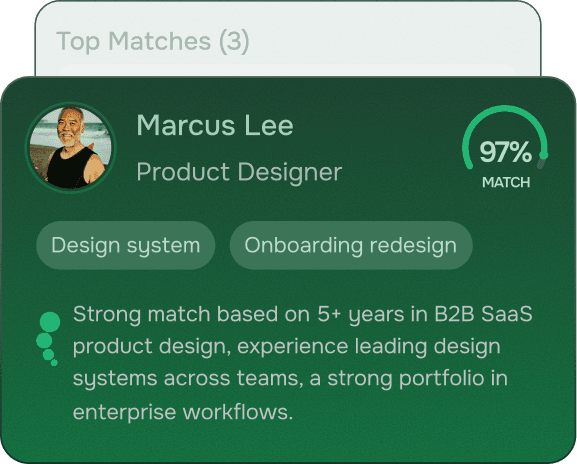
Task: Click the smallest green dot of the bubbles icon
Action: (x=54, y=363)
